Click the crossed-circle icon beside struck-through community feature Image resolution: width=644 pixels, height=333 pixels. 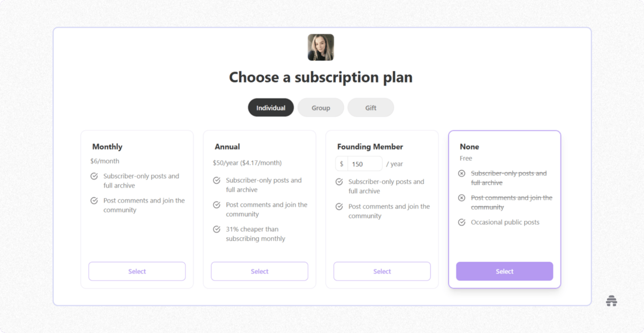point(462,197)
